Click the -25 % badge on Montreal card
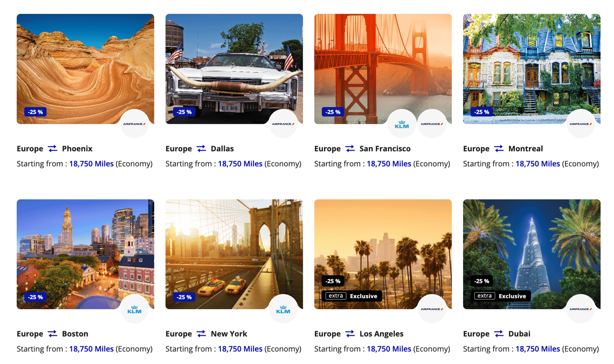 click(482, 112)
